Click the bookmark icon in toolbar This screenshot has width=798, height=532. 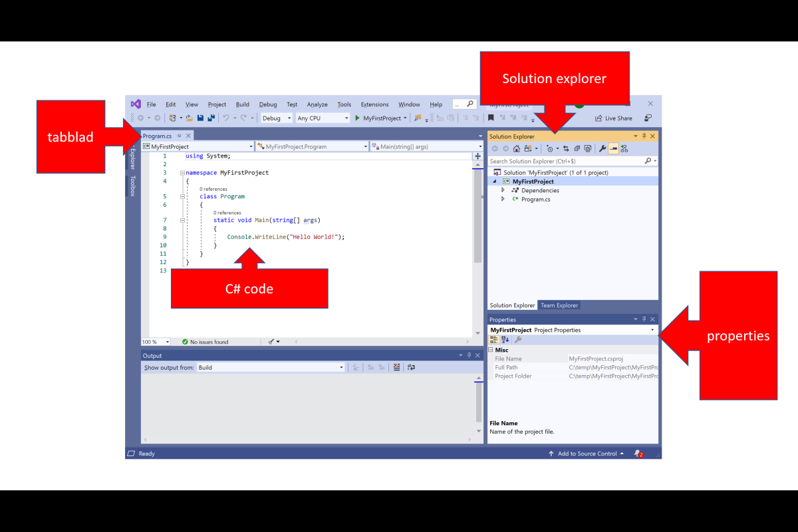491,118
